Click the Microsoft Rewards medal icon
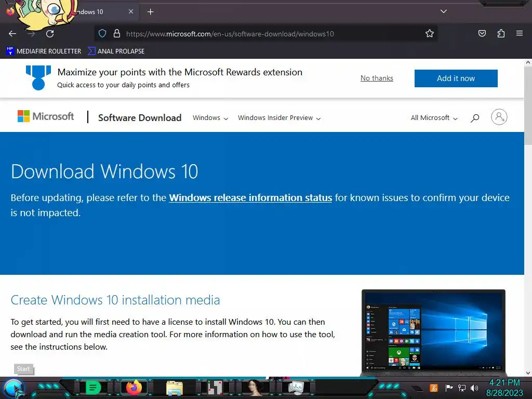Image resolution: width=532 pixels, height=399 pixels. coord(38,78)
